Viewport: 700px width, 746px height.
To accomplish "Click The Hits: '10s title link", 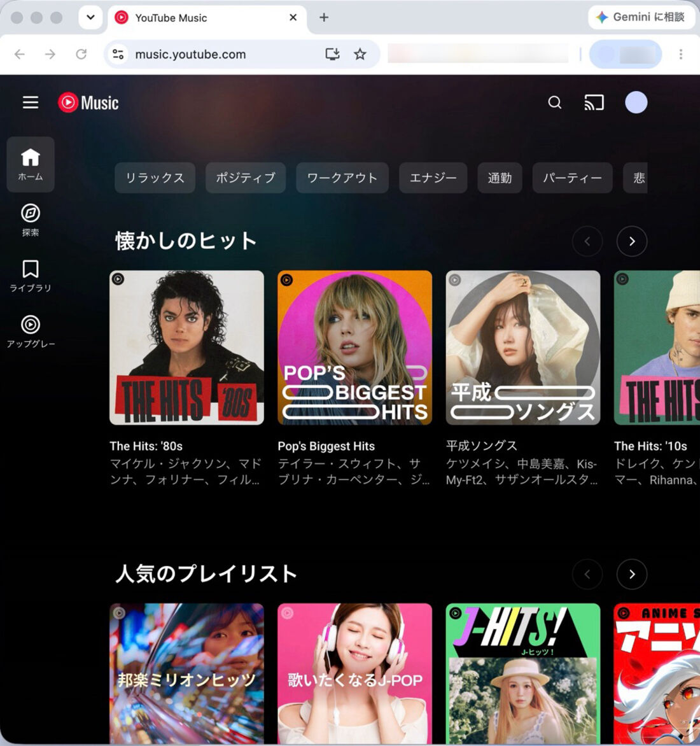I will [650, 446].
